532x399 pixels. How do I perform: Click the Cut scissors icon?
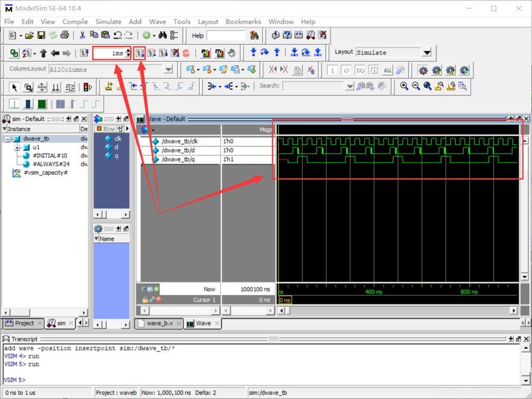[82, 35]
